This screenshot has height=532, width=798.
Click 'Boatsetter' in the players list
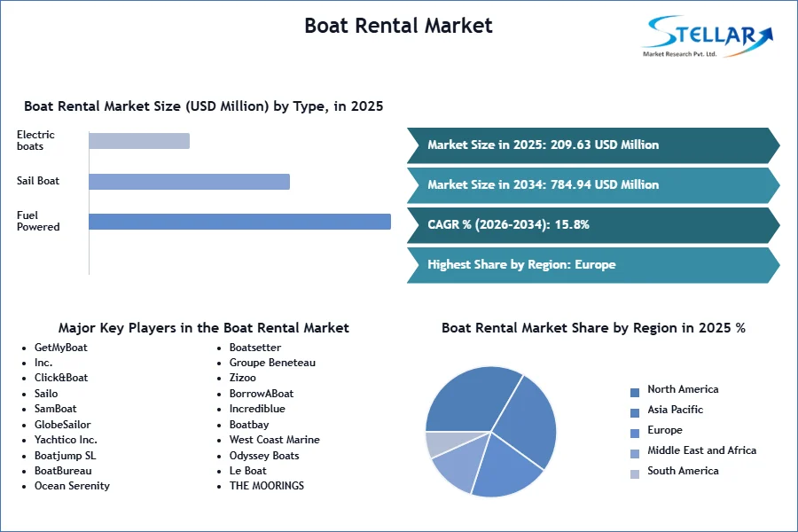[255, 348]
